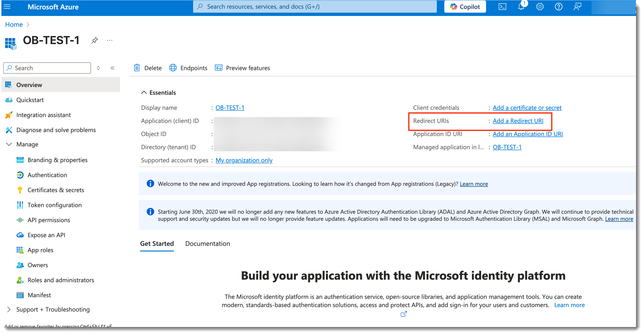Expand Support + Troubleshooting group

(9, 309)
